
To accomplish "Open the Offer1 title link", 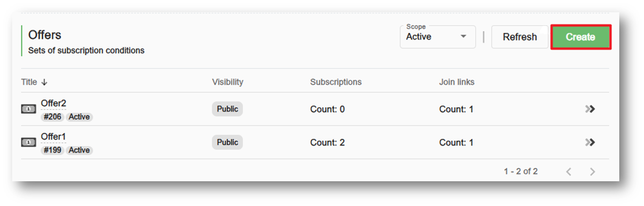I will pos(53,137).
